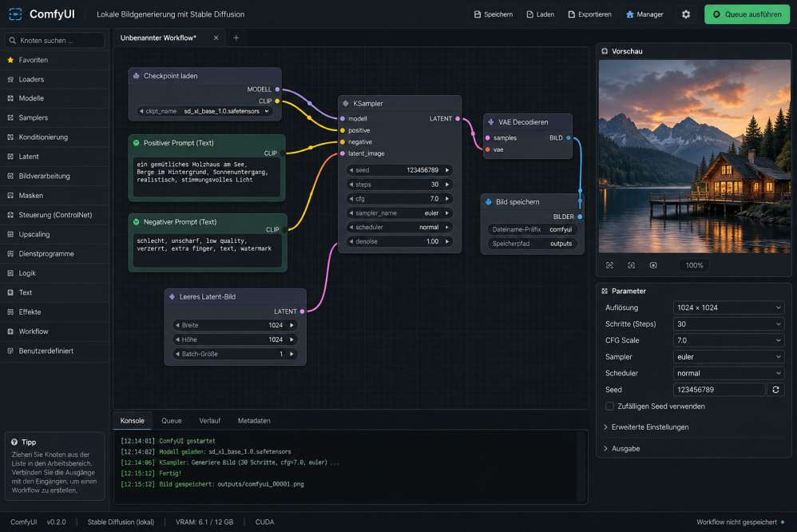Click the KSampler node icon

click(346, 103)
